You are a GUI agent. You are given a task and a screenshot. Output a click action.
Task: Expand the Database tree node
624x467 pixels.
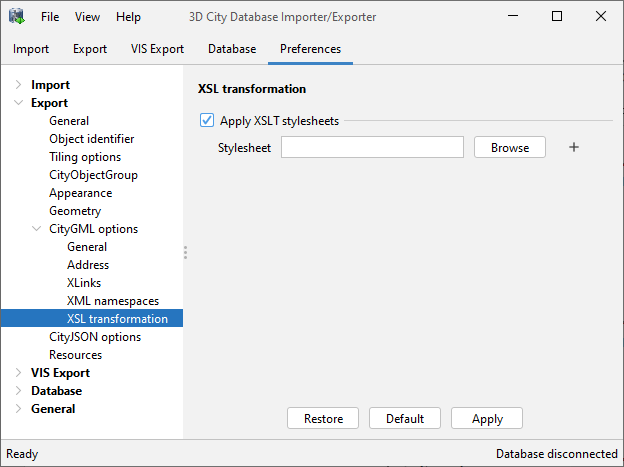(x=18, y=391)
